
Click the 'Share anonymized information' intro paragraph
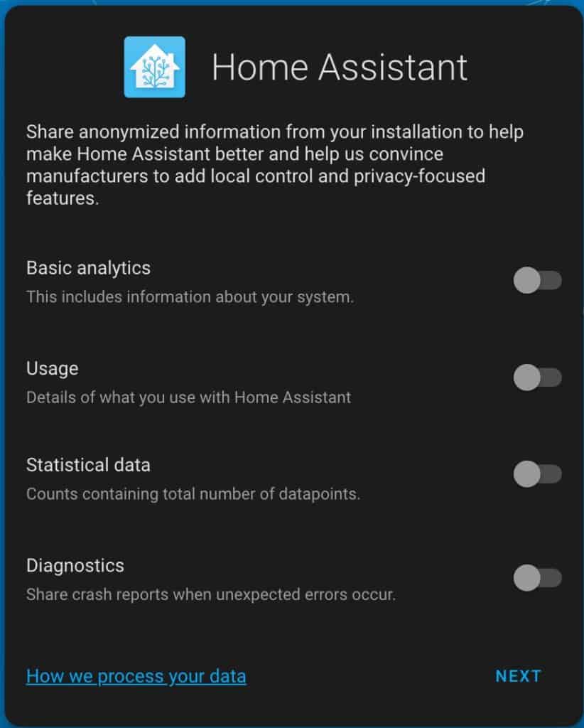tap(275, 165)
